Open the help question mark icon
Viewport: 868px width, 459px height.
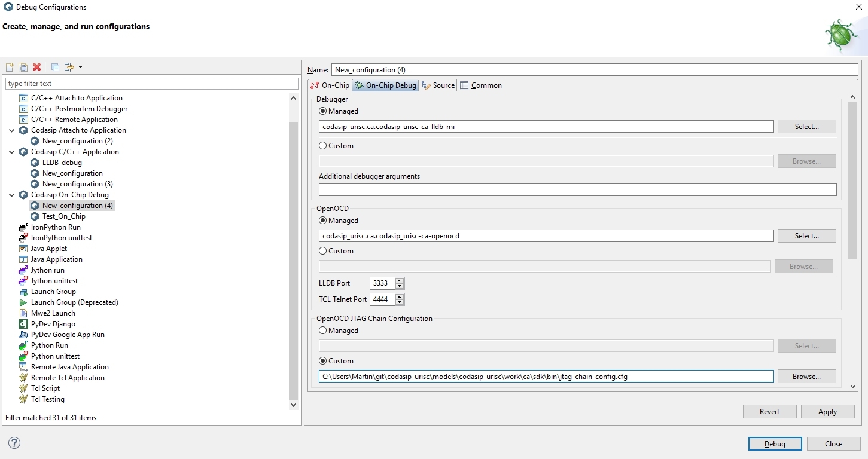(x=14, y=443)
